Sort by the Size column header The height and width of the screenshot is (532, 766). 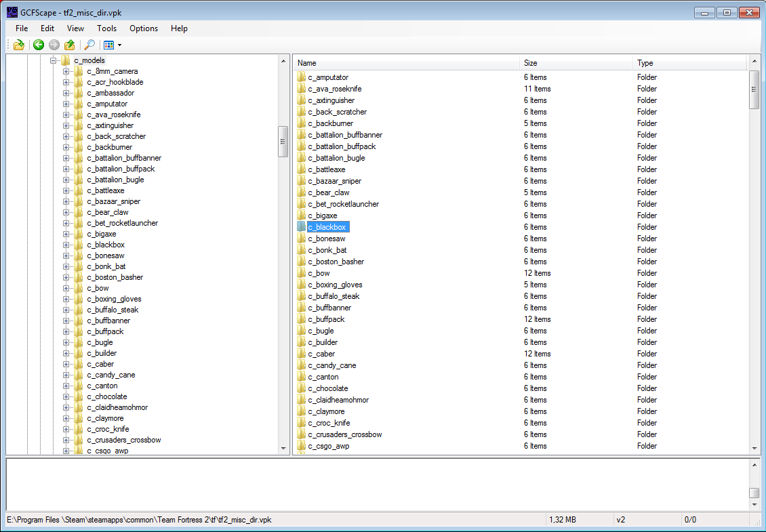(576, 63)
